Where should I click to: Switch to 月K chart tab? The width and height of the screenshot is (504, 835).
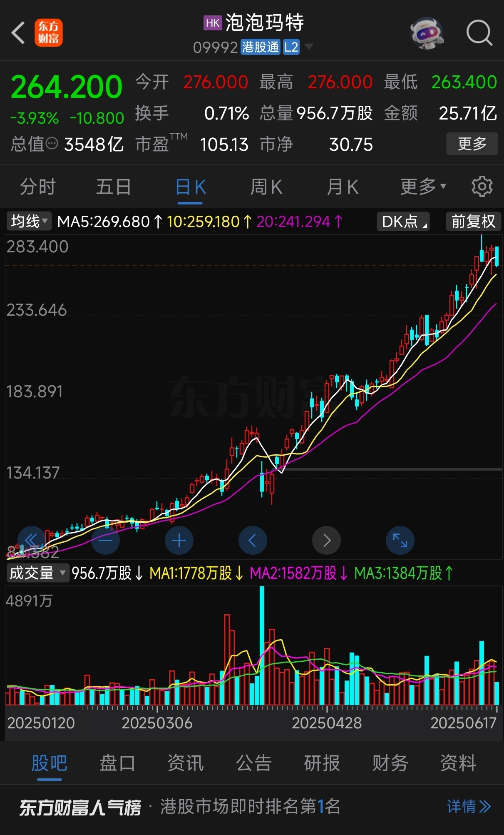click(343, 187)
